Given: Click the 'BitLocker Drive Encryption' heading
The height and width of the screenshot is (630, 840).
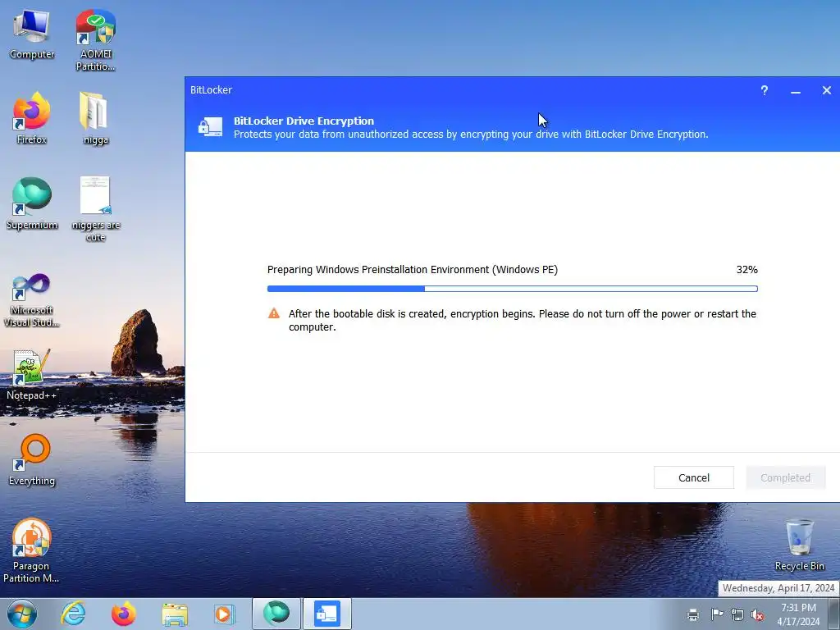Looking at the screenshot, I should pyautogui.click(x=304, y=121).
